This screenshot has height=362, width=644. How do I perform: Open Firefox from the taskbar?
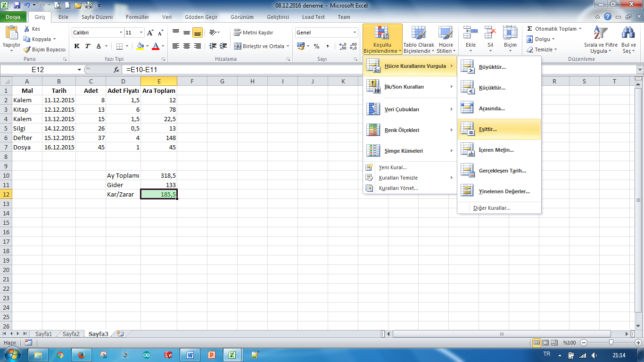(82, 355)
